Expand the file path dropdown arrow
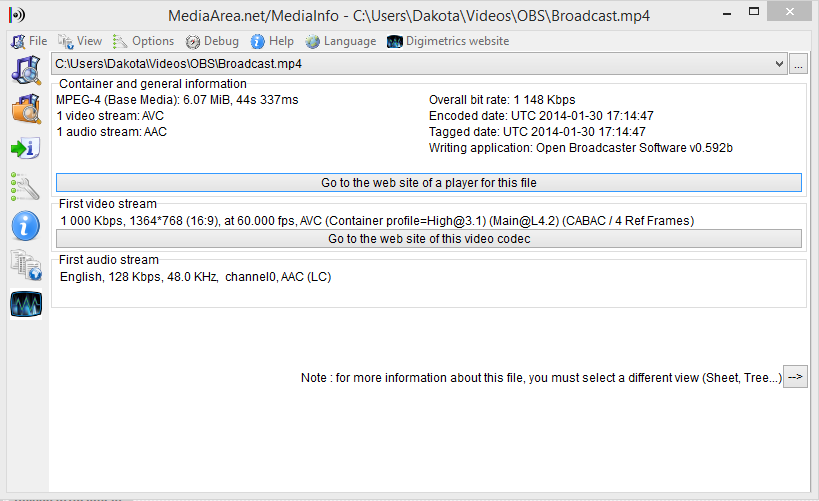819x501 pixels. [x=779, y=64]
